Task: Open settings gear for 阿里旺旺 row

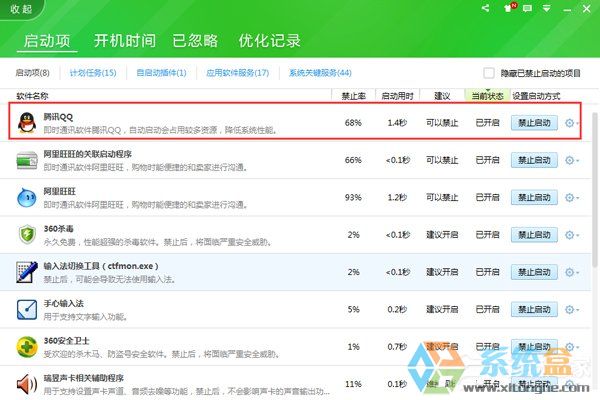Action: (571, 198)
